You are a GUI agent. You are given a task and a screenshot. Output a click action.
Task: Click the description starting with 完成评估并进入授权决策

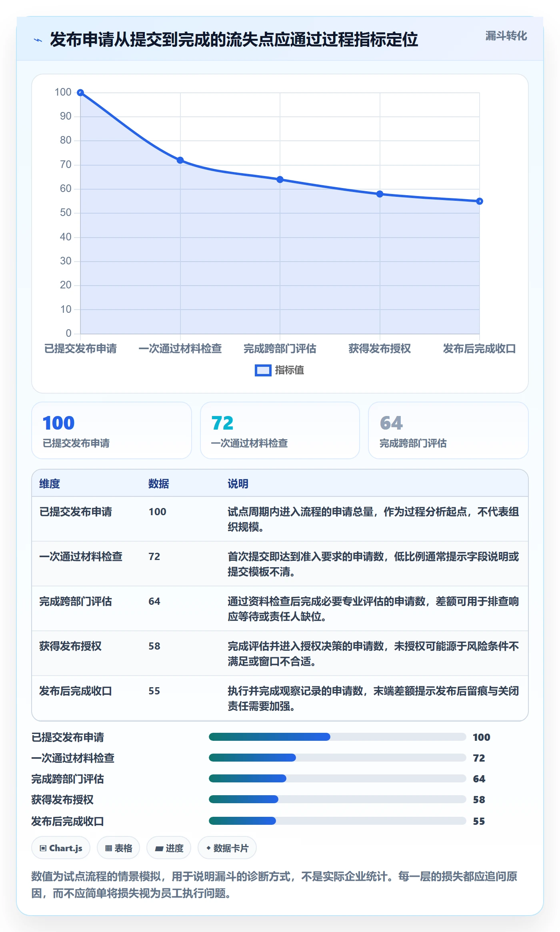click(x=373, y=654)
